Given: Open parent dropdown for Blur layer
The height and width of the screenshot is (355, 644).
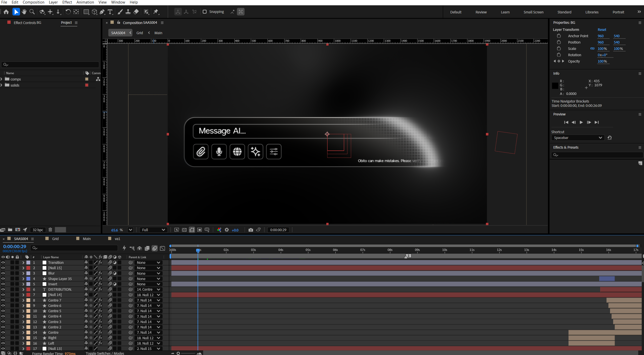Looking at the screenshot, I should coord(148,273).
